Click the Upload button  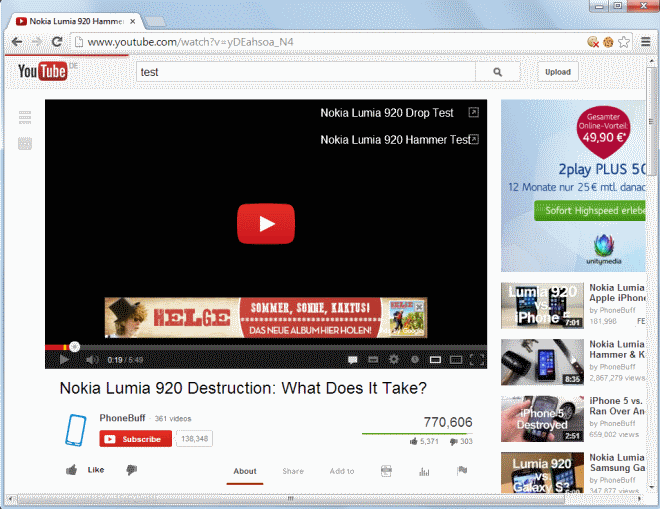(558, 72)
